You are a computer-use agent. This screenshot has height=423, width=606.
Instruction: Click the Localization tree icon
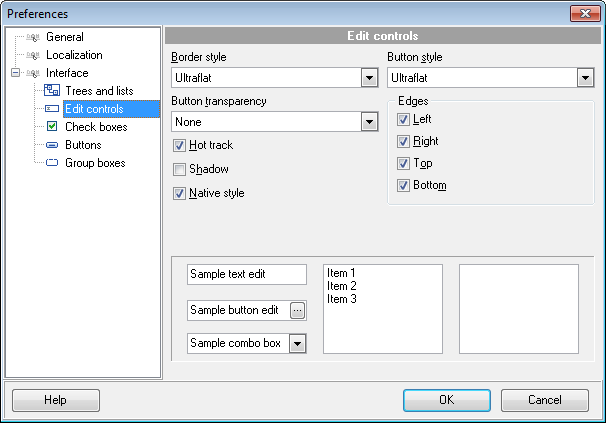click(33, 55)
